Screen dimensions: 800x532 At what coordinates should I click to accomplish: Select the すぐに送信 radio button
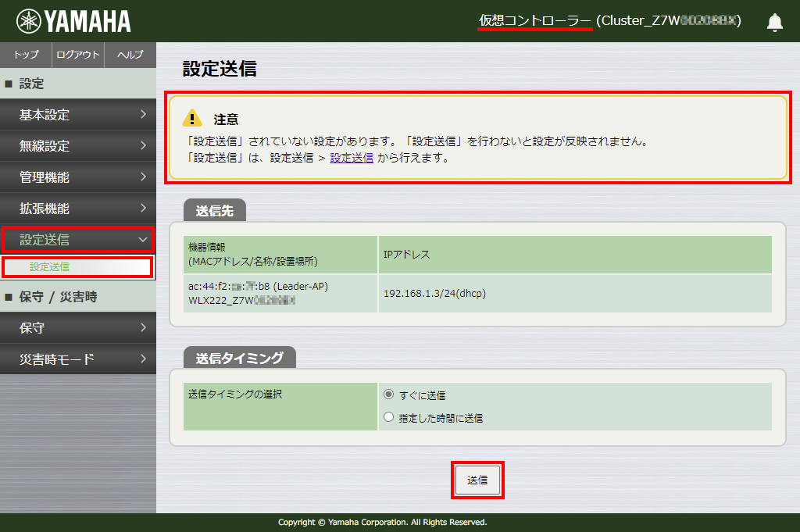[x=389, y=395]
